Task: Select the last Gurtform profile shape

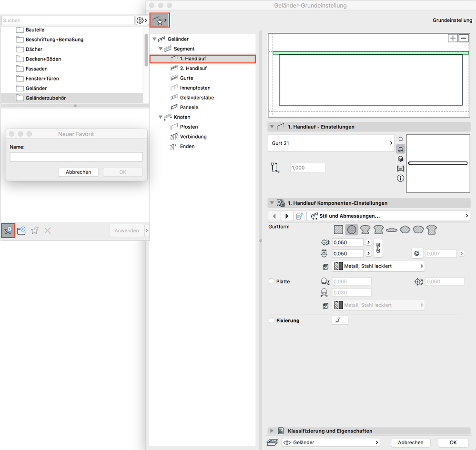Action: click(431, 230)
